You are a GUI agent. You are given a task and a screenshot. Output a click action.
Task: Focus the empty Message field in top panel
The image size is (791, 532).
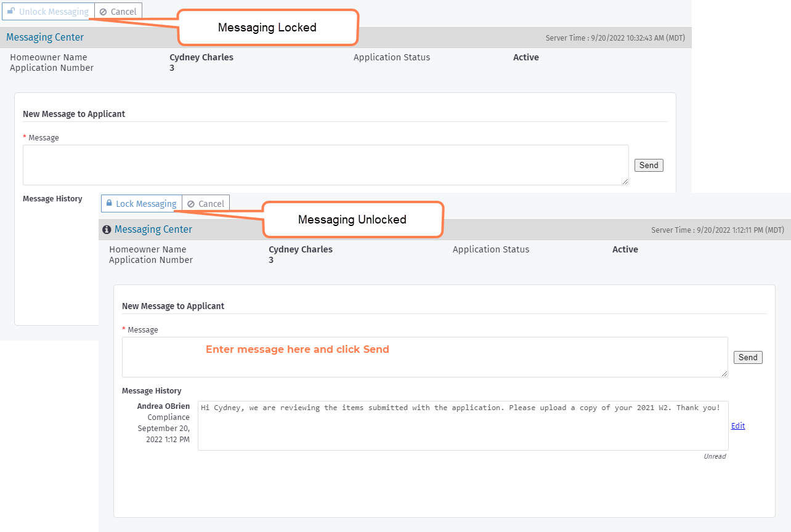click(x=325, y=165)
